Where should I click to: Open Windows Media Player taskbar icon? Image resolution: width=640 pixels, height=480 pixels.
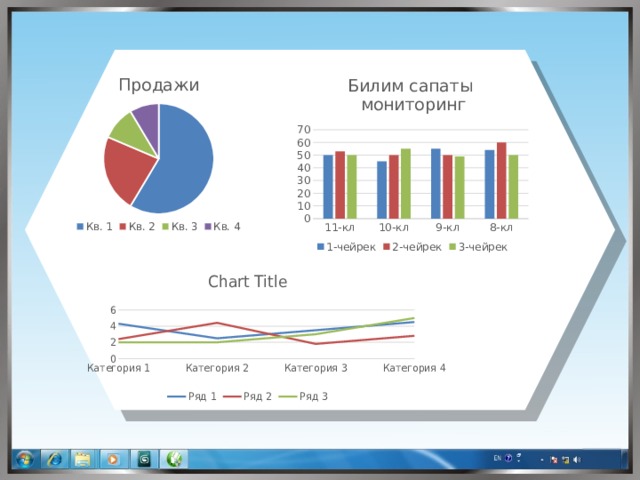click(x=113, y=460)
